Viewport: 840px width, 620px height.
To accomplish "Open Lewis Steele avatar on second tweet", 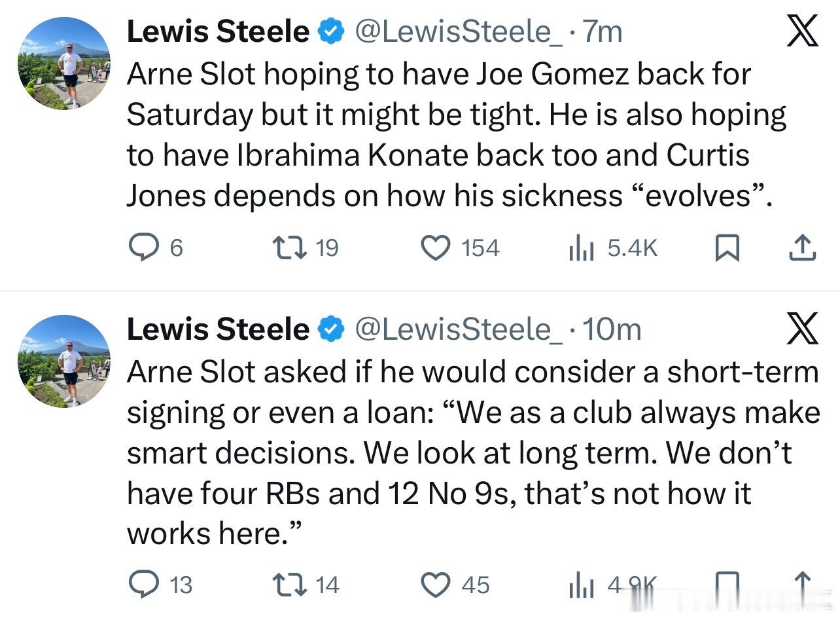I will (x=64, y=361).
